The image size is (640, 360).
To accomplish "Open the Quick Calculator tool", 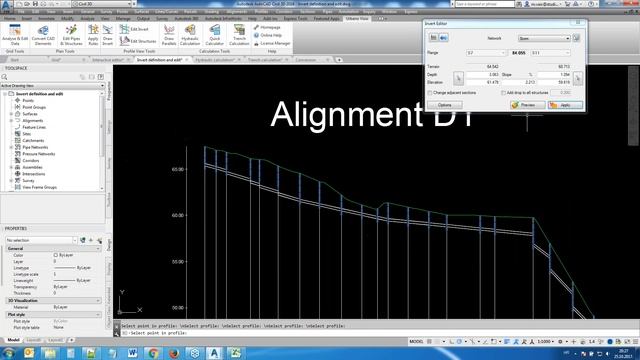I will (215, 35).
